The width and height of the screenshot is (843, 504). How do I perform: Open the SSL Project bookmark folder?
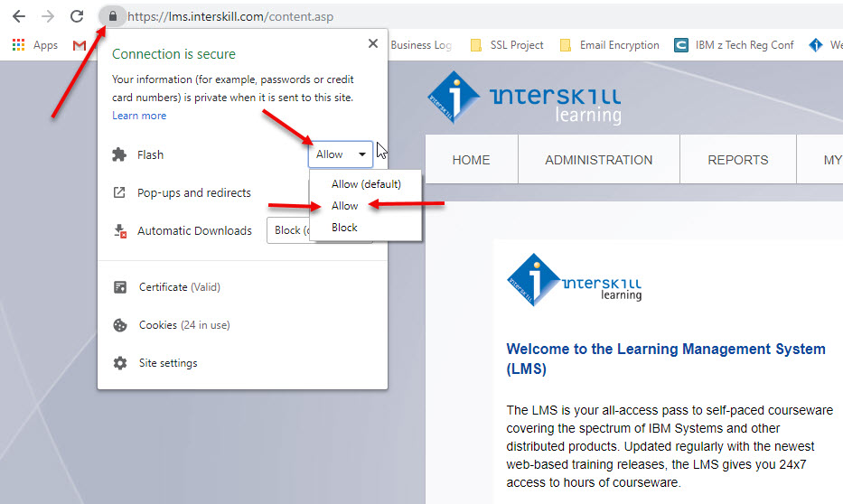click(x=507, y=45)
